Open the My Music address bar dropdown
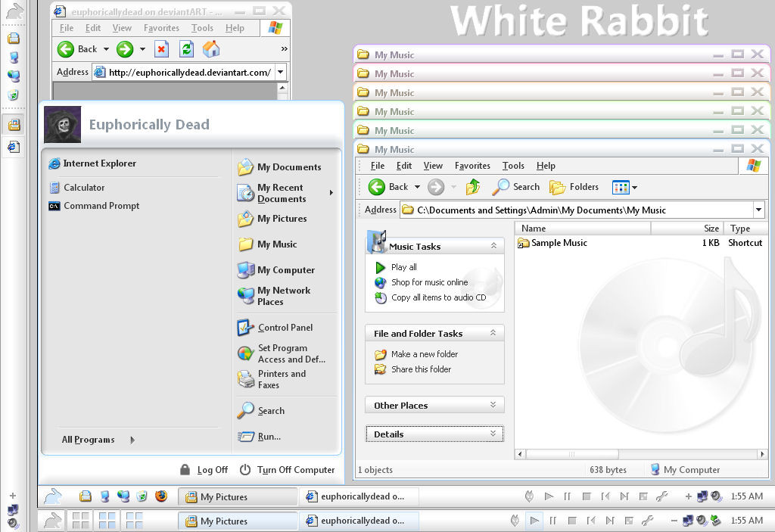This screenshot has width=775, height=532. coord(758,210)
